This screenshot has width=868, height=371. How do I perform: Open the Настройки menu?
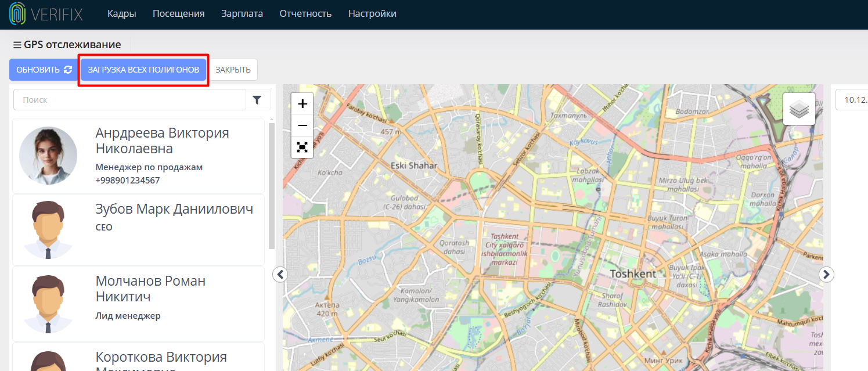pyautogui.click(x=372, y=14)
